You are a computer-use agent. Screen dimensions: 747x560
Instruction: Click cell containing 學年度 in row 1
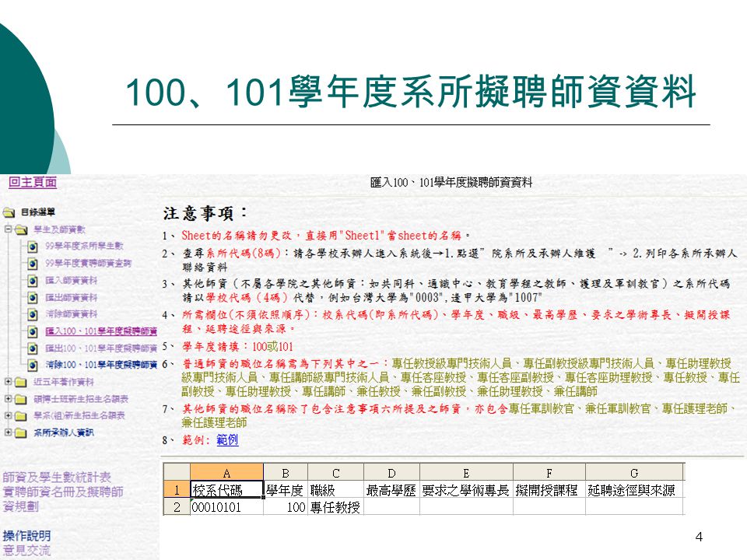pos(286,490)
